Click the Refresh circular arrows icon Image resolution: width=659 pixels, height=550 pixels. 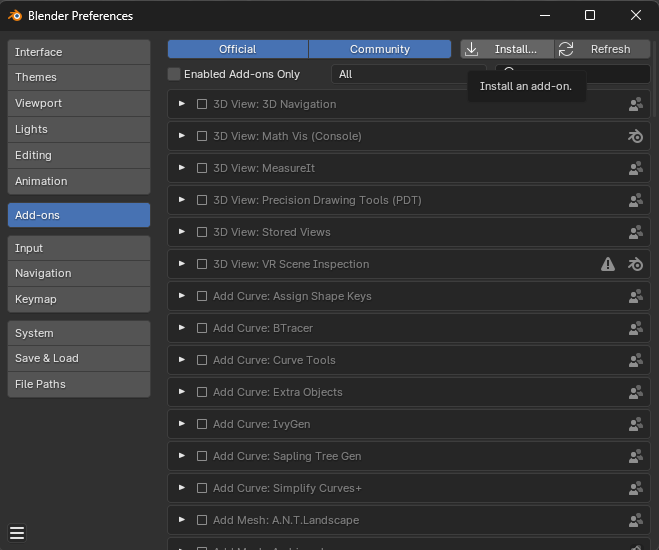point(566,49)
